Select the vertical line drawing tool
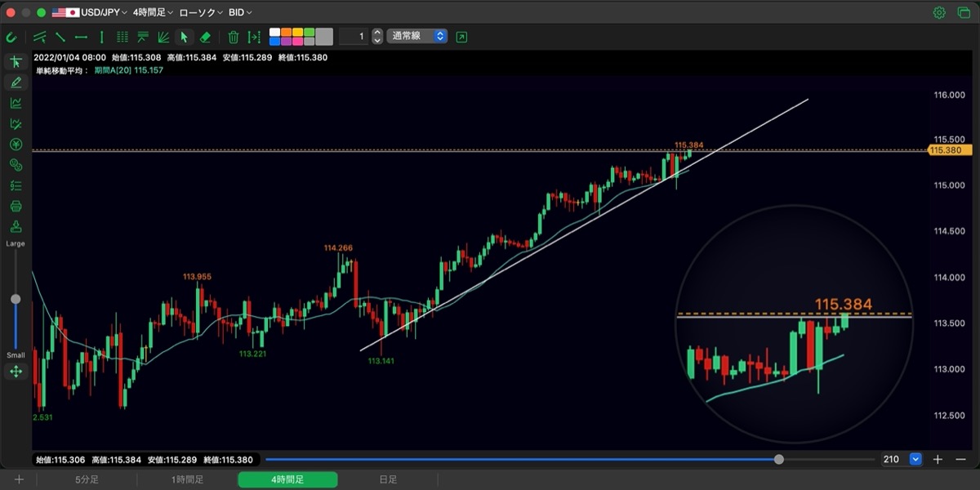This screenshot has height=490, width=980. click(101, 37)
